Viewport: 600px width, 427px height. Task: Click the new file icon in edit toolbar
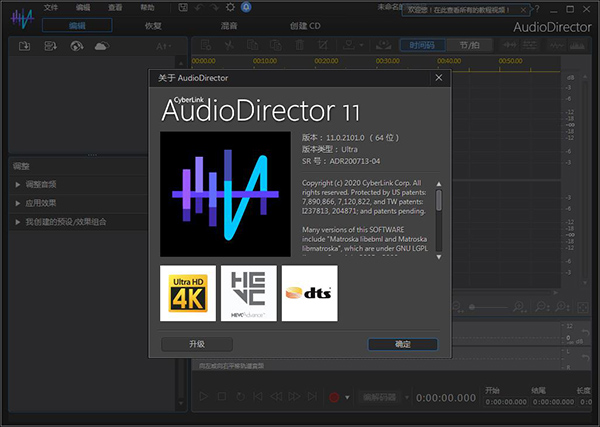coord(205,45)
